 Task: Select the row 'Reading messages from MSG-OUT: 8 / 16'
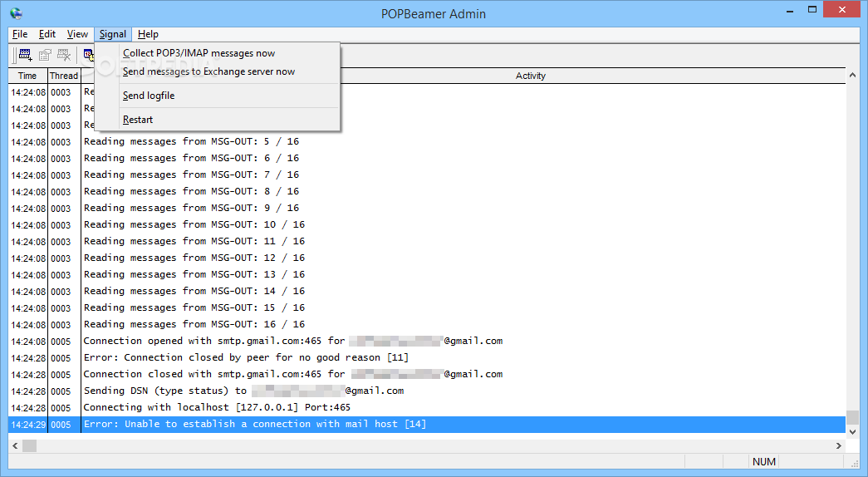click(427, 192)
